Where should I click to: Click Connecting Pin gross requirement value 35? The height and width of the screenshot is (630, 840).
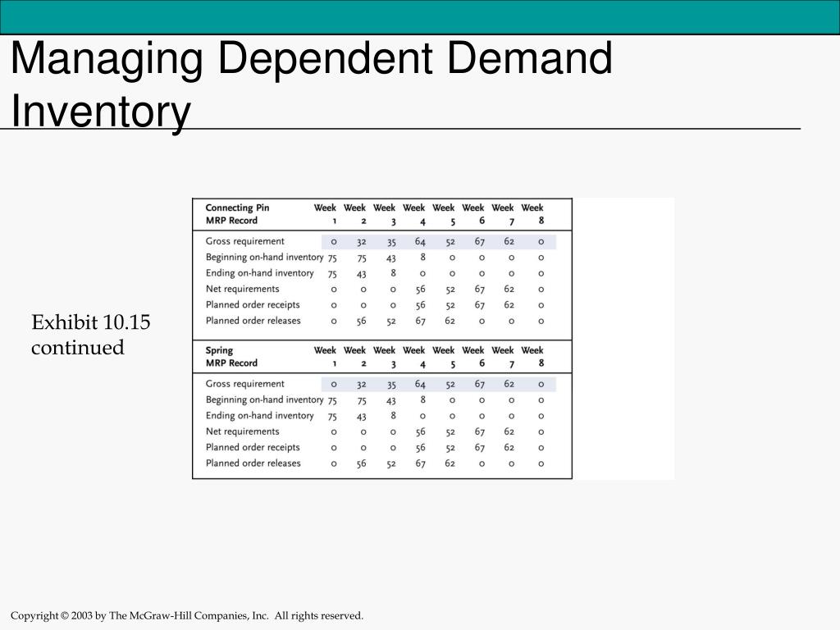[391, 242]
